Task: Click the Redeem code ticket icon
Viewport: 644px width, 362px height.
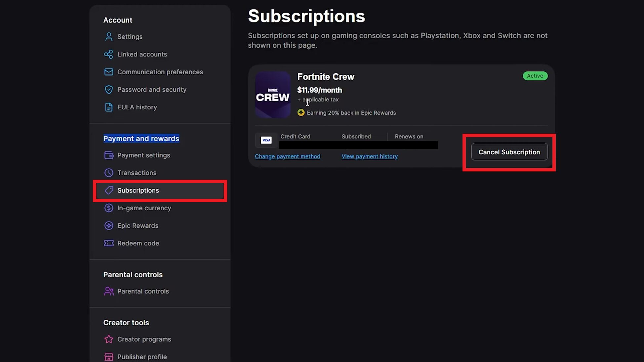Action: (108, 243)
